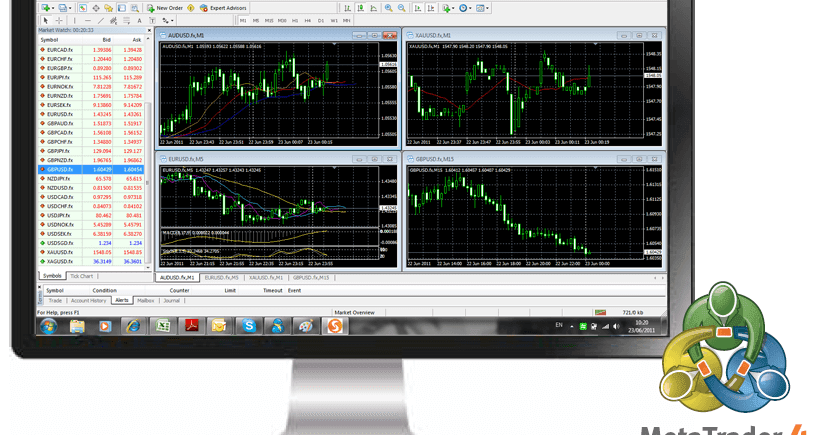Open the New Order dialog

[165, 8]
